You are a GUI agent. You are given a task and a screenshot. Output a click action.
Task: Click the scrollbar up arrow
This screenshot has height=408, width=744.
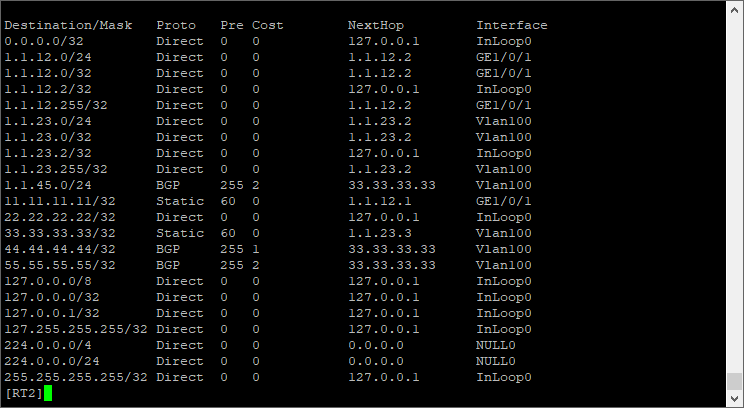(735, 9)
